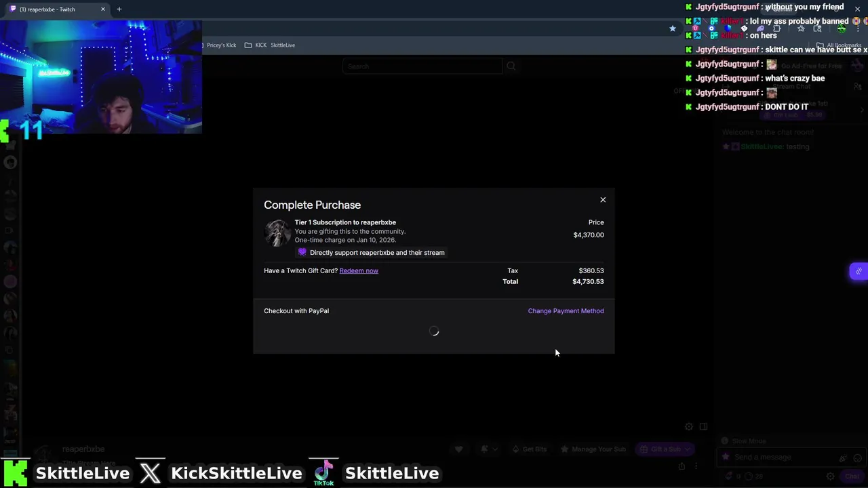The width and height of the screenshot is (868, 488).
Task: Click the TikTok logo overlay
Action: tap(324, 473)
